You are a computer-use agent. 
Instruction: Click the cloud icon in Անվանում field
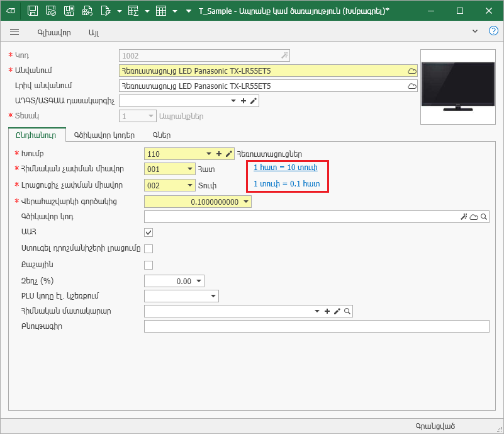(x=412, y=71)
